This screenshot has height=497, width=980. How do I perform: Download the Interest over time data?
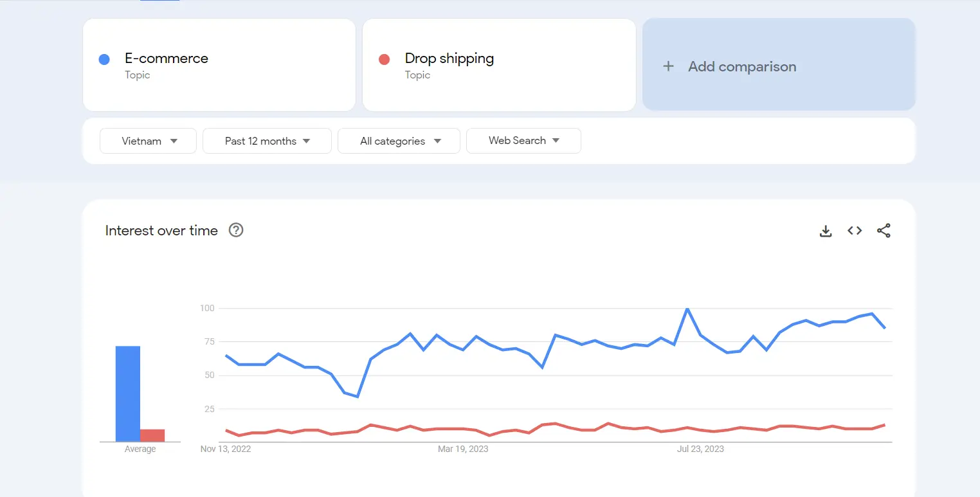coord(826,230)
